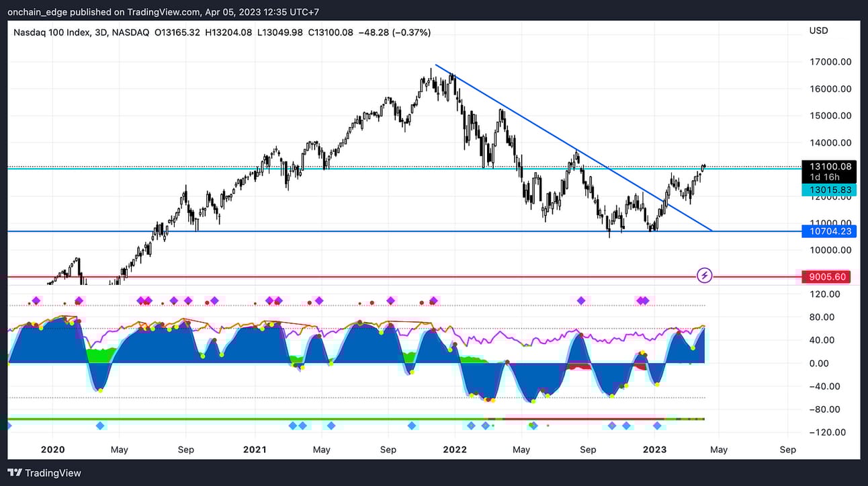Select the cyan price label 13015.83
Image resolution: width=868 pixels, height=486 pixels.
(x=830, y=190)
